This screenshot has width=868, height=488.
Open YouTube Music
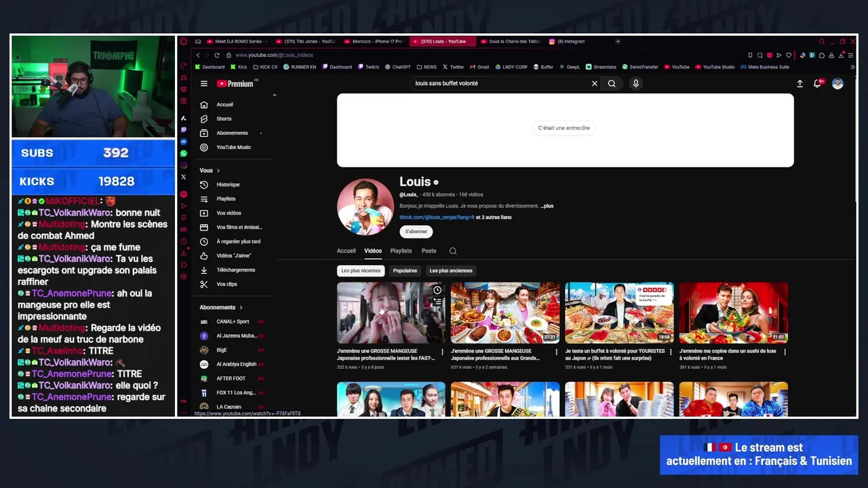pos(233,147)
